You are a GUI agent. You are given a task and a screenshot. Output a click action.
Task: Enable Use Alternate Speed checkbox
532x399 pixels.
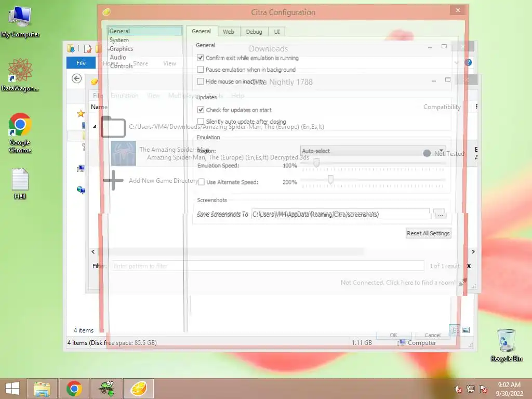tap(201, 182)
